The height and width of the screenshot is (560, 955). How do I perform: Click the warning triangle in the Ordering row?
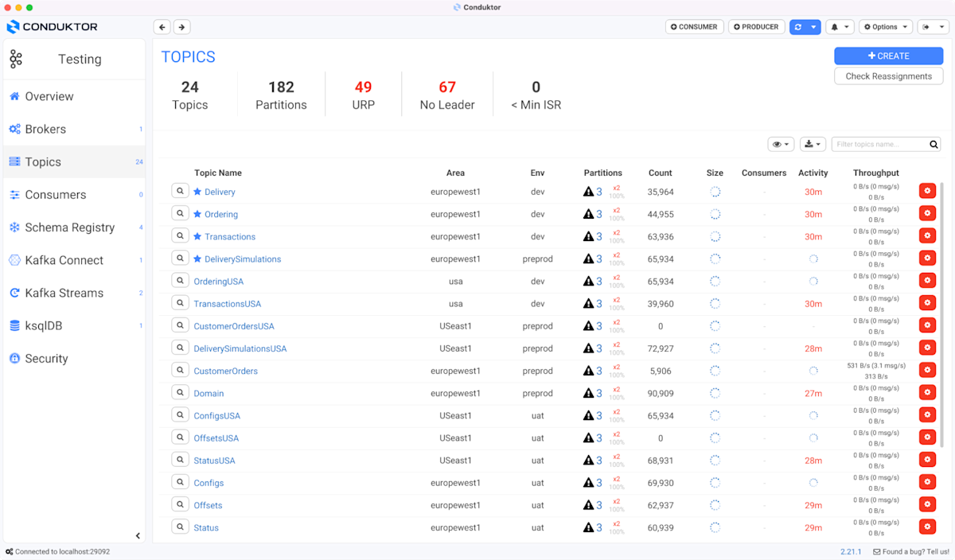point(588,214)
